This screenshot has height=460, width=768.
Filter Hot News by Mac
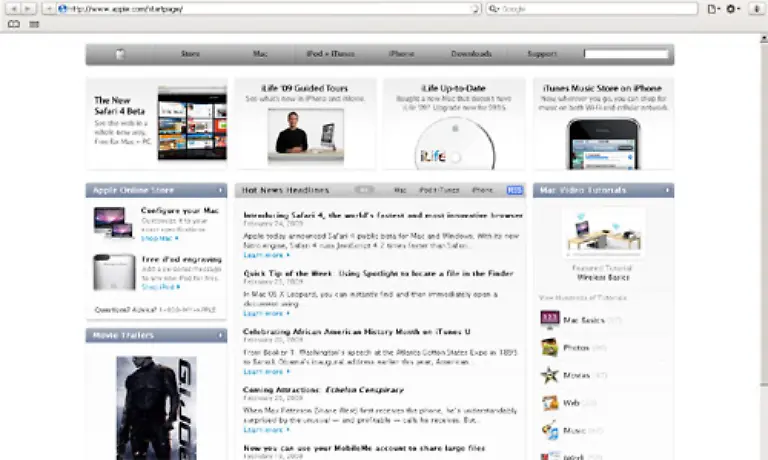click(x=400, y=190)
